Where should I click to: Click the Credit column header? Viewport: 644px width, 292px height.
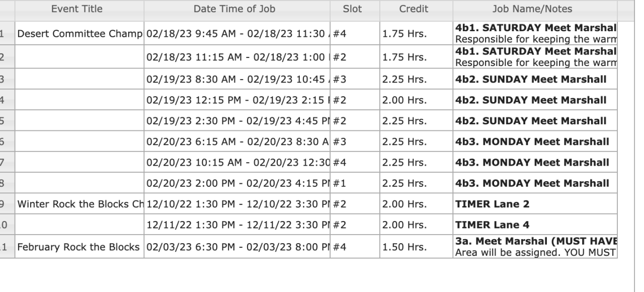tap(413, 9)
